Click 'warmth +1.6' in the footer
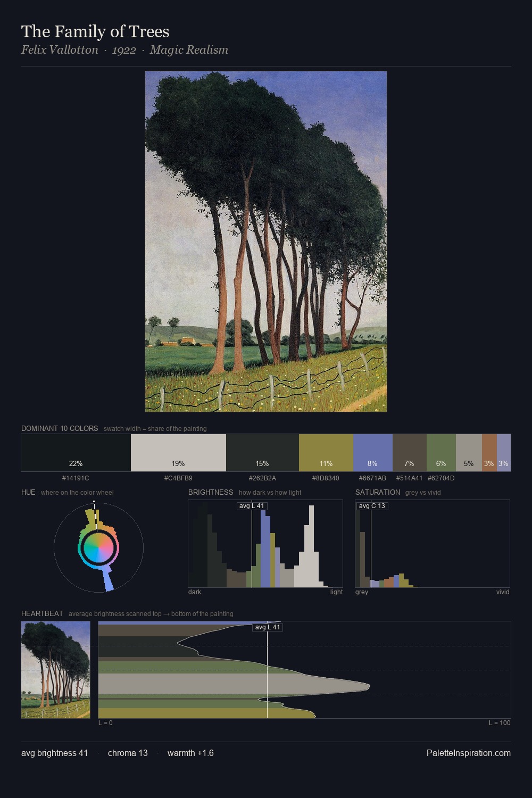The width and height of the screenshot is (532, 798). (190, 753)
